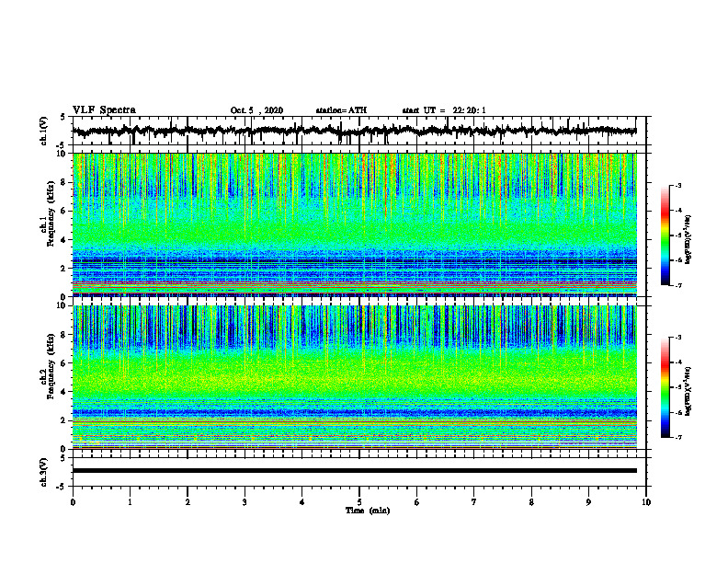
Task: Click the time axis tick label "2"
Action: (188, 502)
